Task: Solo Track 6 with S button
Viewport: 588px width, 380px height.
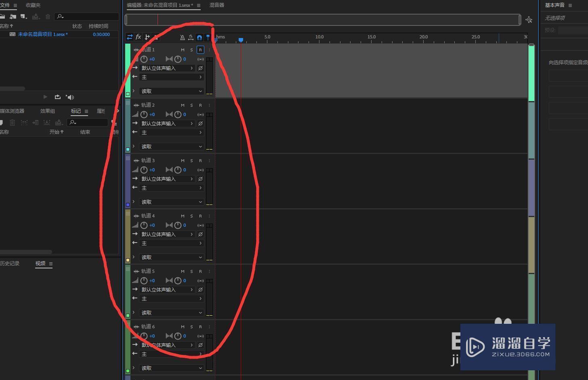Action: pos(191,327)
